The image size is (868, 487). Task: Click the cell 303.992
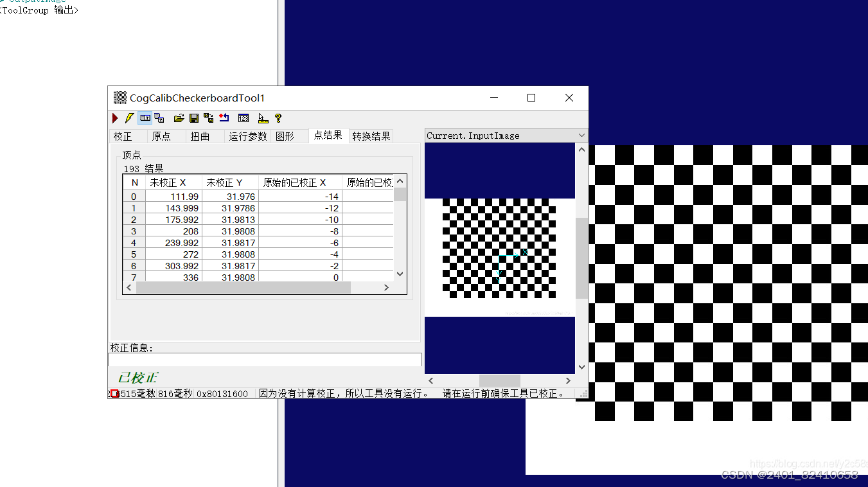(173, 266)
